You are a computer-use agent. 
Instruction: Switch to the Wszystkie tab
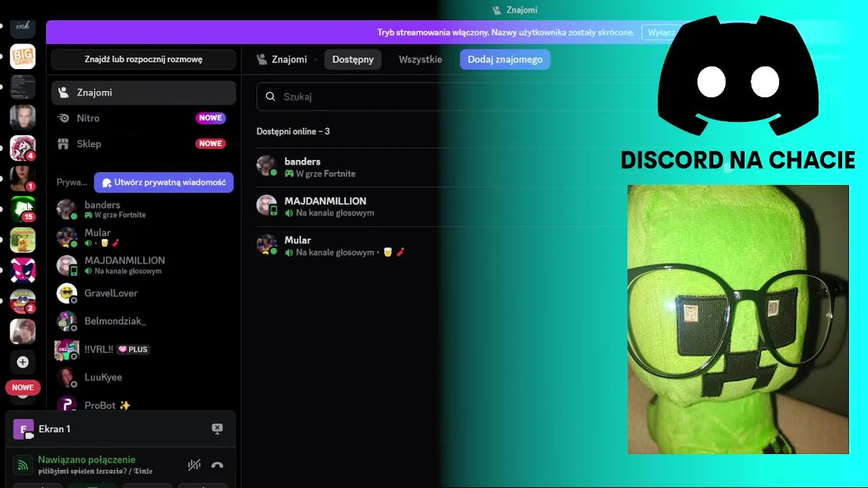pyautogui.click(x=420, y=59)
